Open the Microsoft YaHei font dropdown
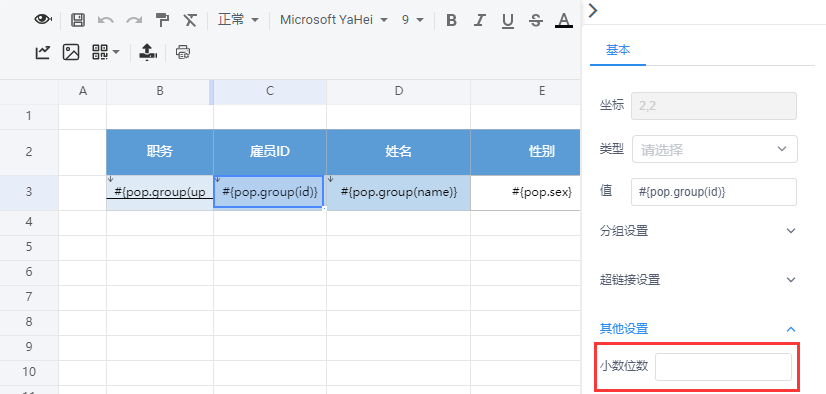The height and width of the screenshot is (394, 826). (x=333, y=20)
